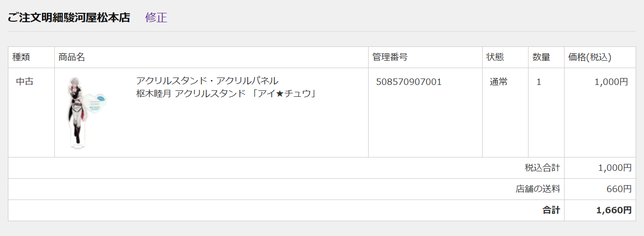
Task: Click the 修正 link
Action: coord(156,18)
